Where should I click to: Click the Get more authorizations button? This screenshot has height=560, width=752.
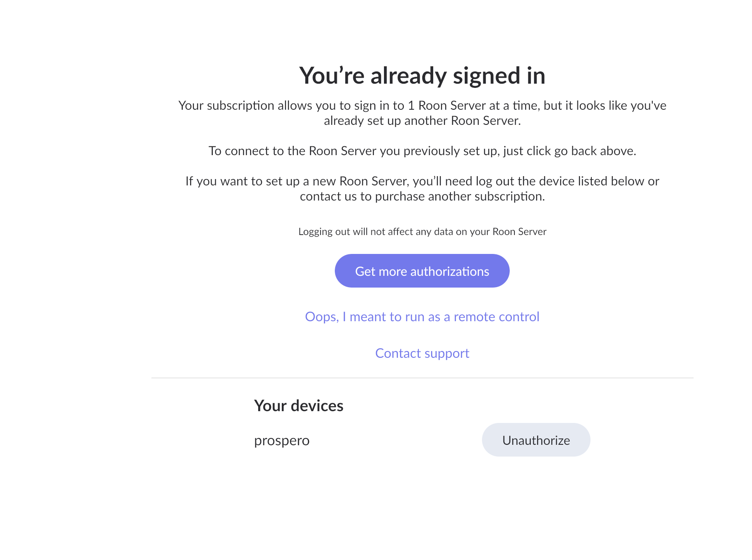(422, 271)
